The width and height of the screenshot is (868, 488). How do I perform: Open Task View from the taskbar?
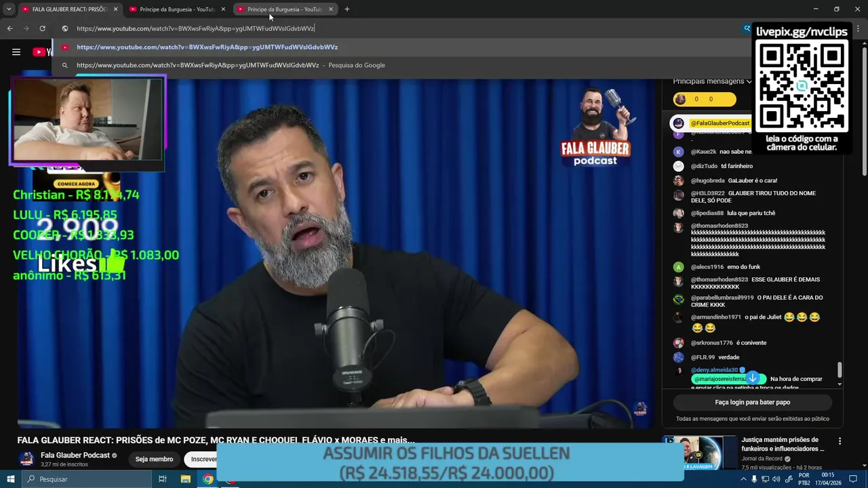163,479
